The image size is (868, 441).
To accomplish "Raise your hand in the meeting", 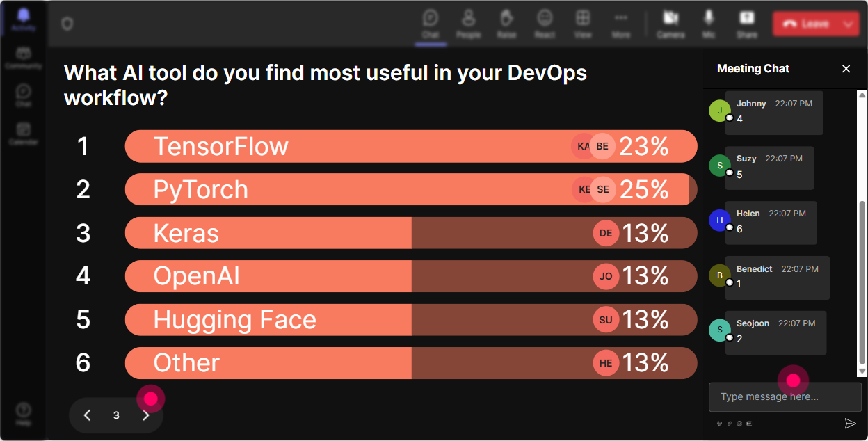I will pos(506,24).
